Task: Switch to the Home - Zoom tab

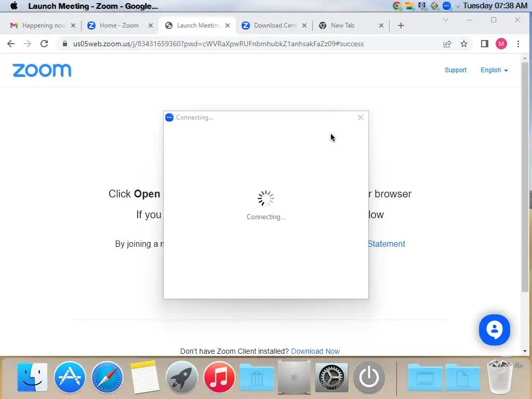Action: tap(119, 25)
